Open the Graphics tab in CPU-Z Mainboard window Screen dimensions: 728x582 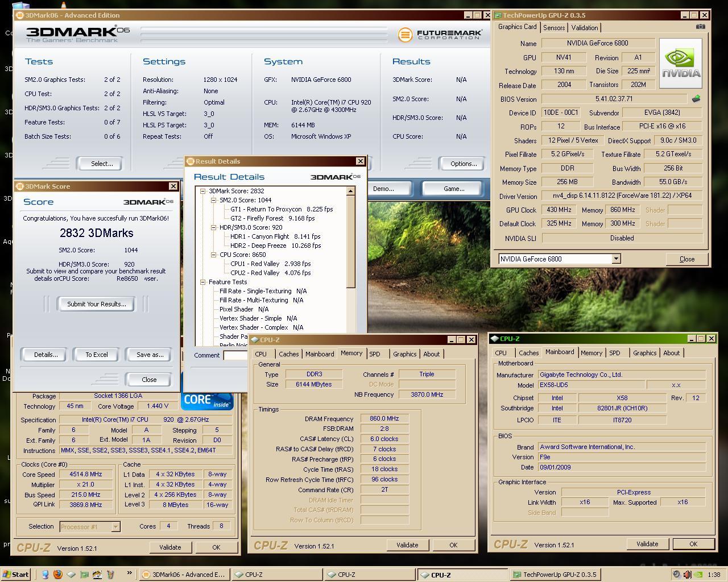645,353
